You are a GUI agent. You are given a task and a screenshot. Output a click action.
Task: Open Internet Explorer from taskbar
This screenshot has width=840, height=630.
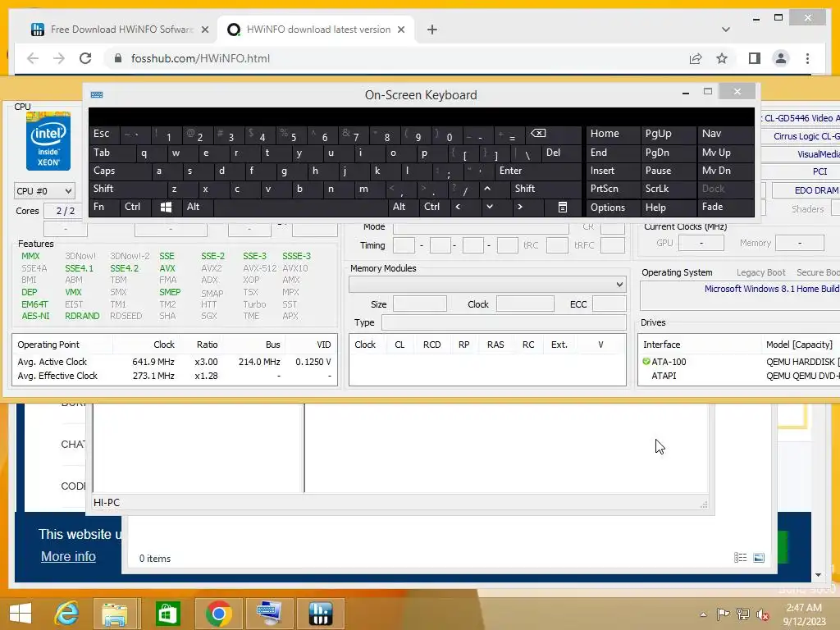pos(67,613)
